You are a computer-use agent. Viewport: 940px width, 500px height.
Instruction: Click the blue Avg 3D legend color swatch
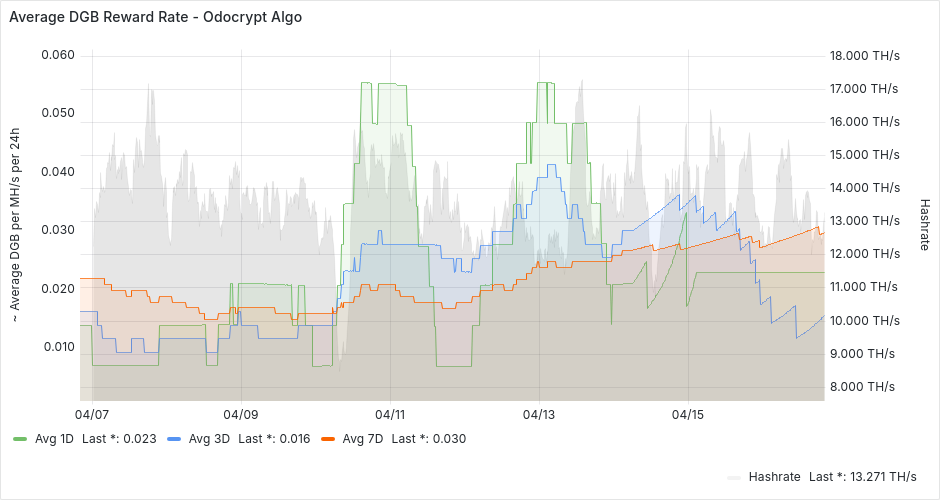tap(175, 439)
